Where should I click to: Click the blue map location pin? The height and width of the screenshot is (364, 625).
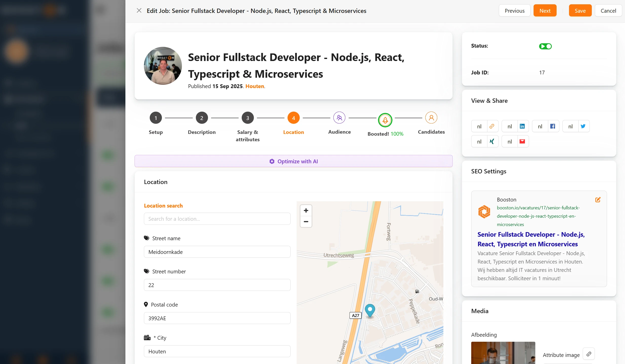click(x=370, y=310)
